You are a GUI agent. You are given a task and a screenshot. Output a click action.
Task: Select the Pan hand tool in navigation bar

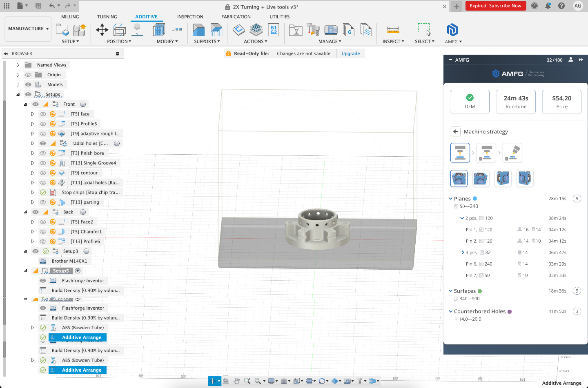click(x=236, y=381)
